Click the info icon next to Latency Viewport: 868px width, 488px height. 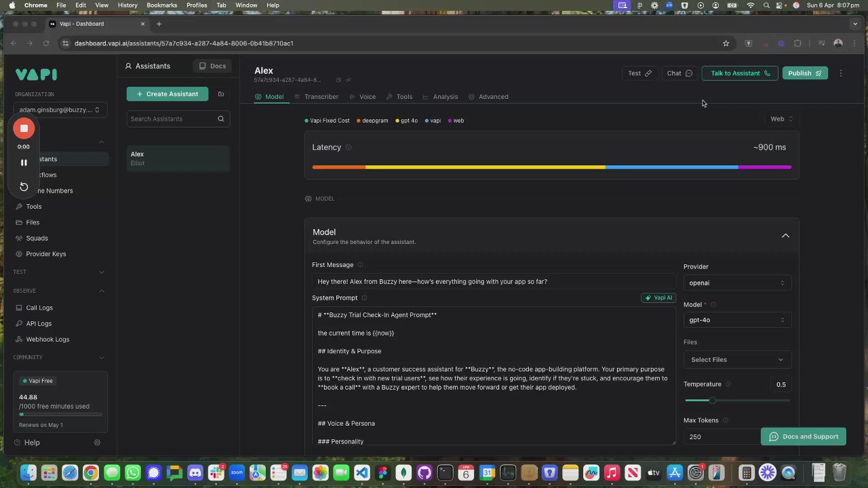coord(349,147)
